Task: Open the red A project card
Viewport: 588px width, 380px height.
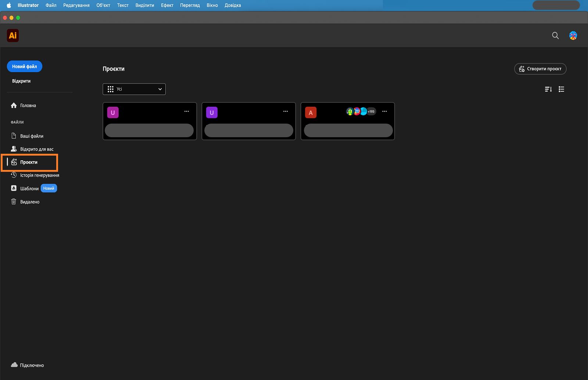Action: click(x=348, y=121)
